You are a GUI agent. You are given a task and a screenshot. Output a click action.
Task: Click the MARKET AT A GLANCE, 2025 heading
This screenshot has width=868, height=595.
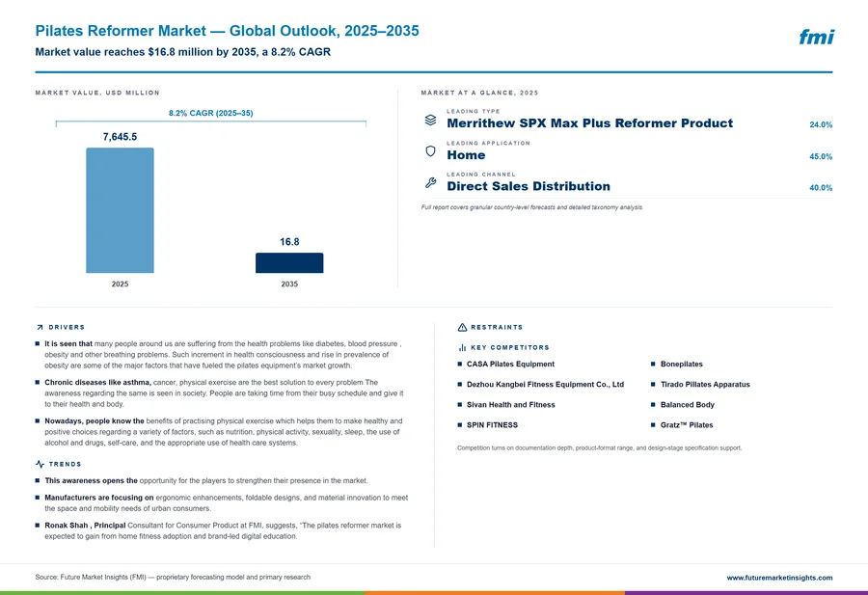tap(479, 93)
